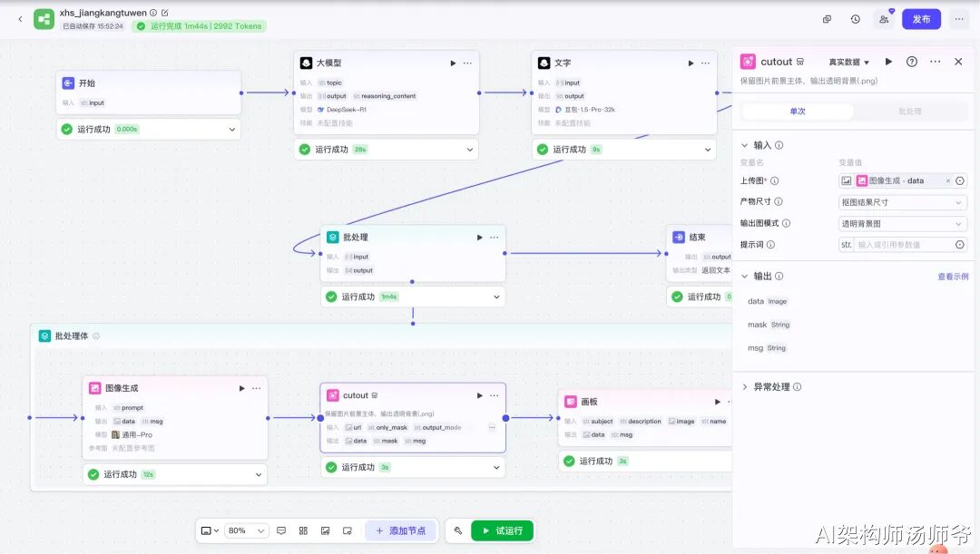Open 文字 node more options
Screen dimensions: 980x554
[706, 63]
